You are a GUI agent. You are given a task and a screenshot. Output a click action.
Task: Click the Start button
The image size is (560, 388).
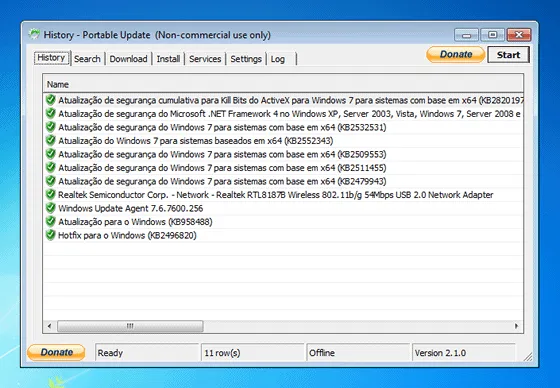click(x=508, y=55)
